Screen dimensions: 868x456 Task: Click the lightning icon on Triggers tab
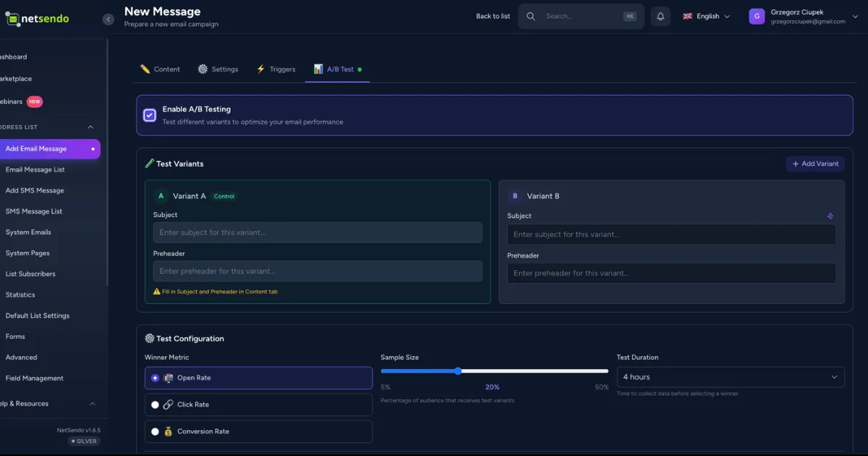[261, 69]
